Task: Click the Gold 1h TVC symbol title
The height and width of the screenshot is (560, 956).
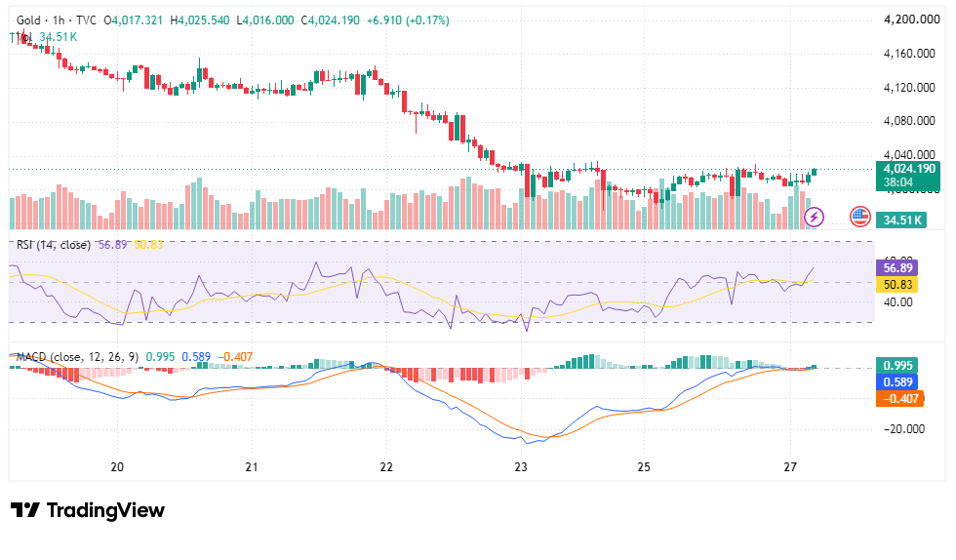Action: pyautogui.click(x=57, y=20)
